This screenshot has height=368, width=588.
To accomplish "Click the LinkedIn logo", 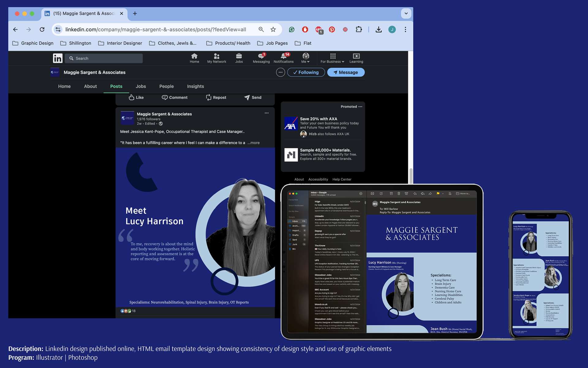I will 58,58.
